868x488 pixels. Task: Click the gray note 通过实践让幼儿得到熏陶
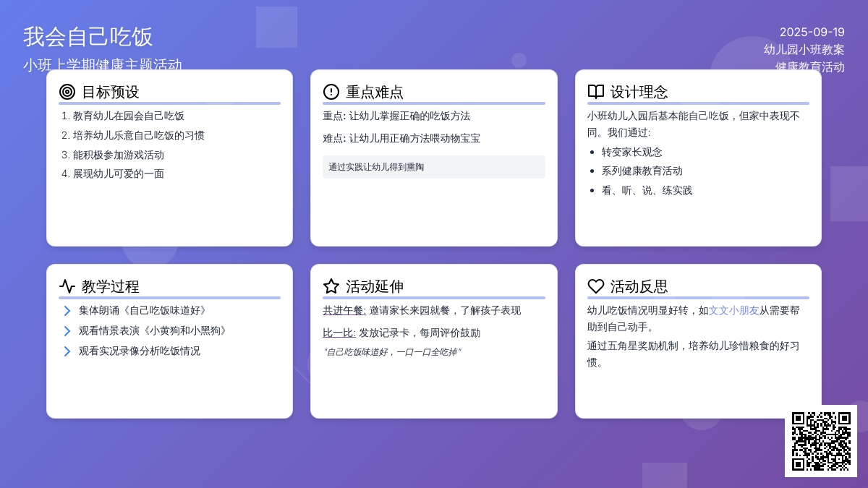376,167
